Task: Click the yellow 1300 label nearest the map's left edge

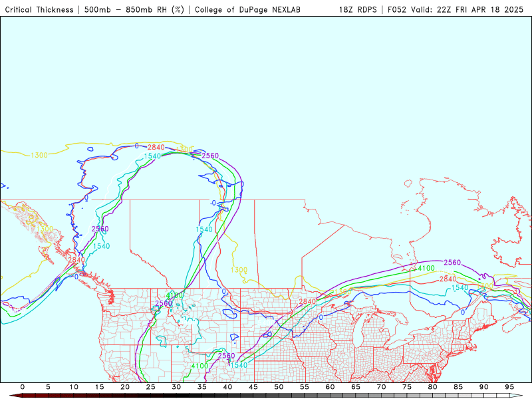Action: pos(39,156)
